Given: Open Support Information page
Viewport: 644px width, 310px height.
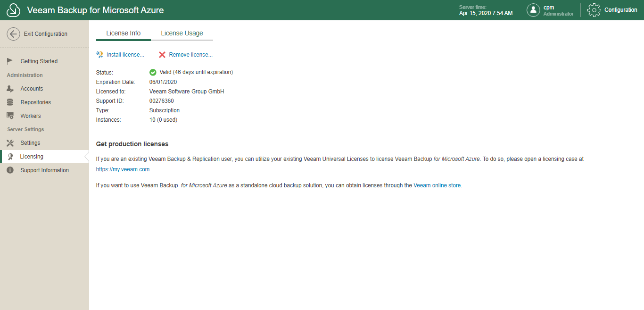Looking at the screenshot, I should tap(44, 170).
